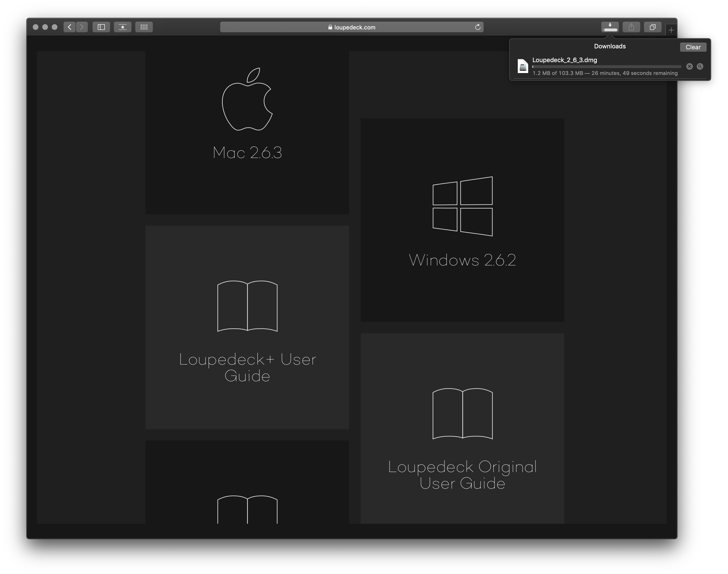Screen dimensions: 728x574
Task: Open the Loupedeck+ User Guide tile
Action: pyautogui.click(x=247, y=327)
